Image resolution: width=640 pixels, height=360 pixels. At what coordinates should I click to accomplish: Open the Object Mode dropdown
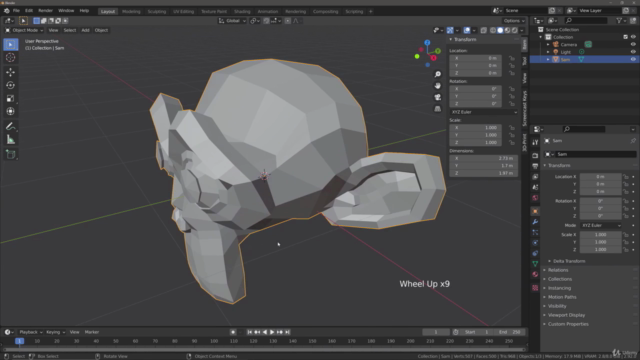point(24,30)
